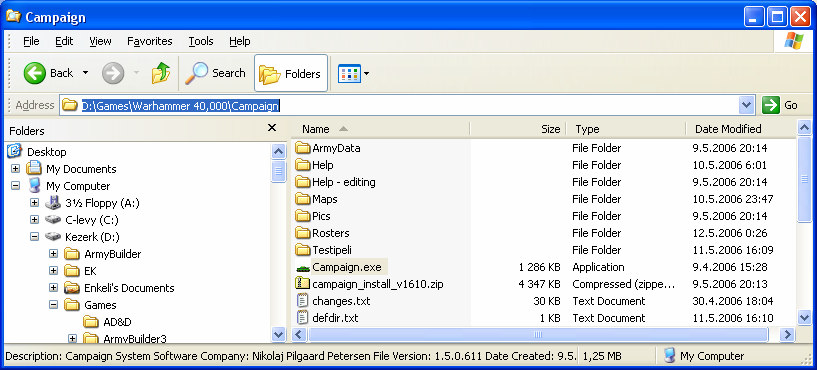Expand Enkeli's Documents node

[53, 288]
